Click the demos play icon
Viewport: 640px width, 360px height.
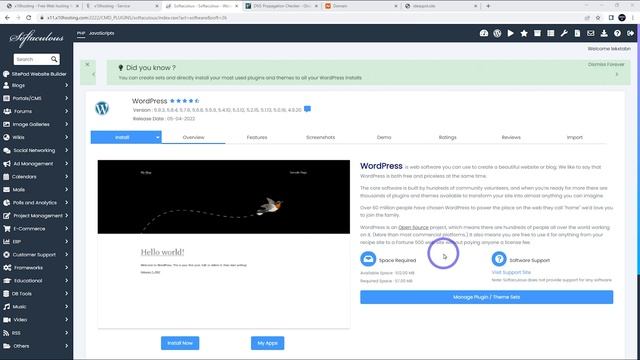511,33
